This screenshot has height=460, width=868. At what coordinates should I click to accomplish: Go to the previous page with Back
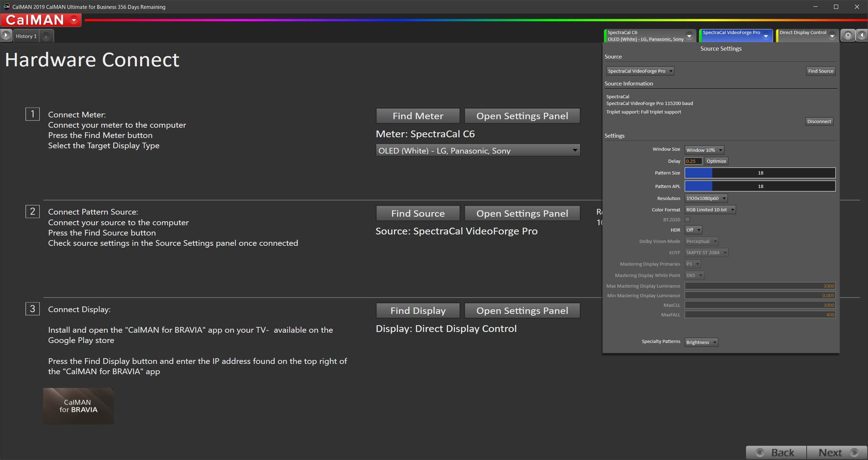[776, 453]
